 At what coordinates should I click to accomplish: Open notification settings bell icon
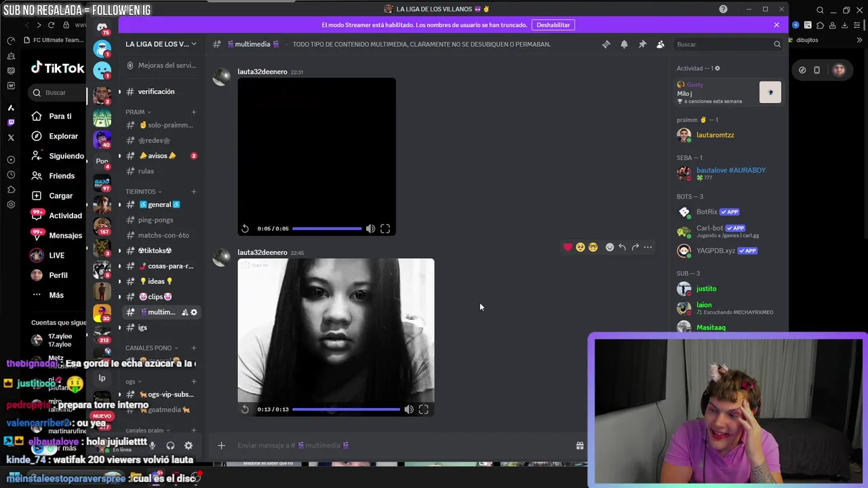624,44
